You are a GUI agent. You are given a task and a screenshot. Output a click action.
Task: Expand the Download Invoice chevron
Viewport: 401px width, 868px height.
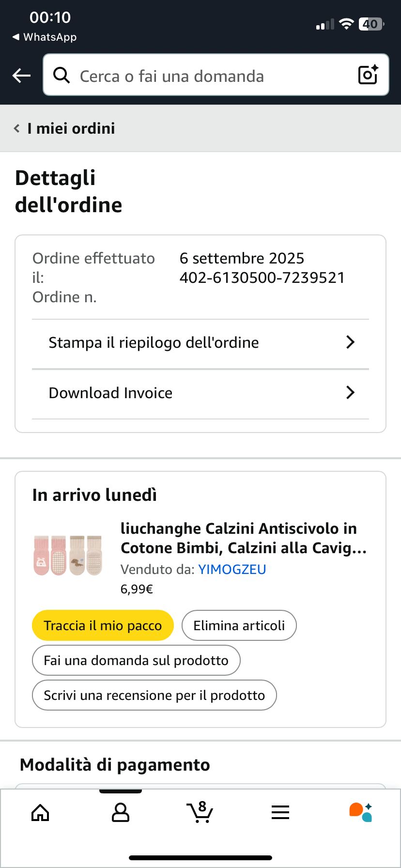tap(350, 392)
